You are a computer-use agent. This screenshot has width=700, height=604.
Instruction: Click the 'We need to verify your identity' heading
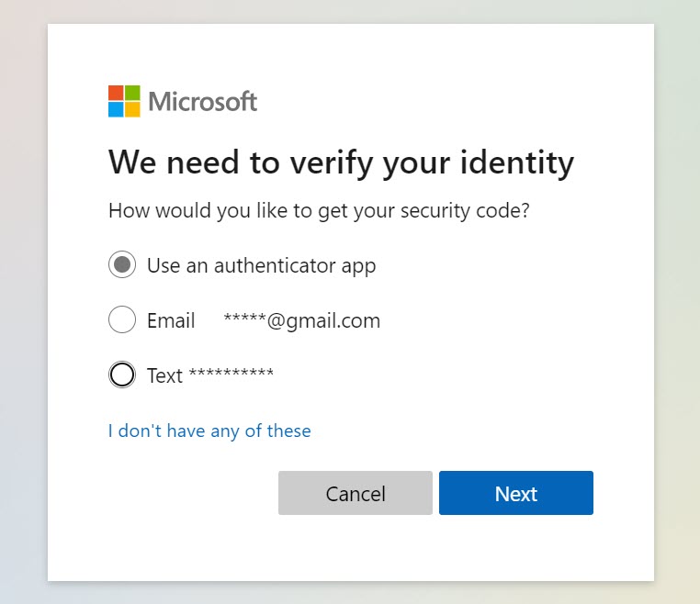[342, 163]
